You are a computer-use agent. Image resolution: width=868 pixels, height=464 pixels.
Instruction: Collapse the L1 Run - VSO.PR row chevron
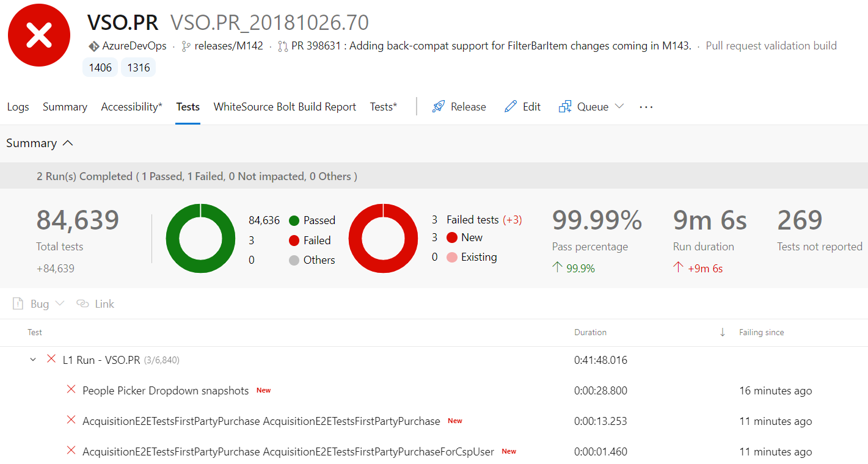click(x=33, y=360)
